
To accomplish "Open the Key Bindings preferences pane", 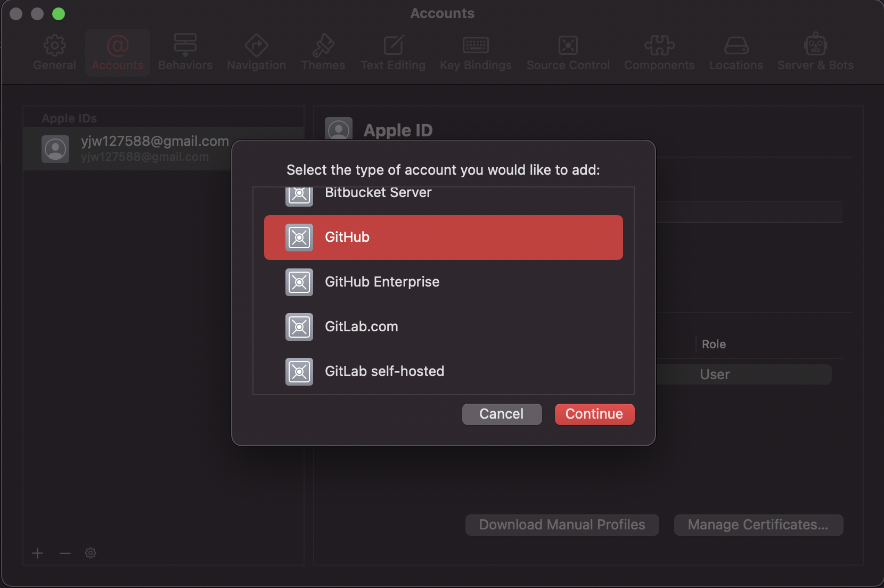I will tap(476, 53).
